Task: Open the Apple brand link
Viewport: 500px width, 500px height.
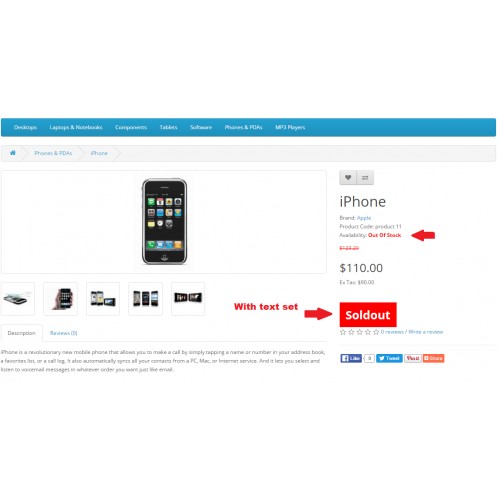Action: [x=364, y=218]
